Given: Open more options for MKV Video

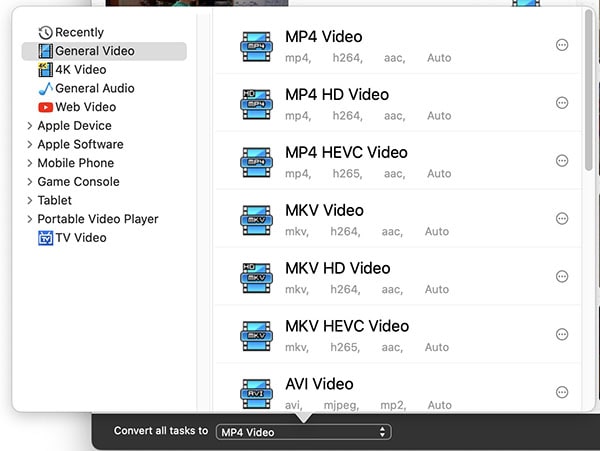Looking at the screenshot, I should tap(562, 219).
